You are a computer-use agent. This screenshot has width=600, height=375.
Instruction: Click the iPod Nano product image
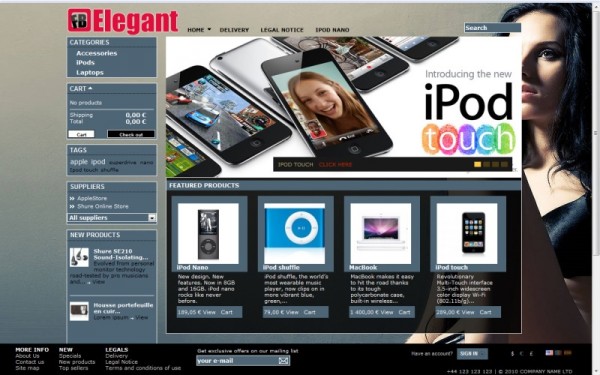coord(208,233)
